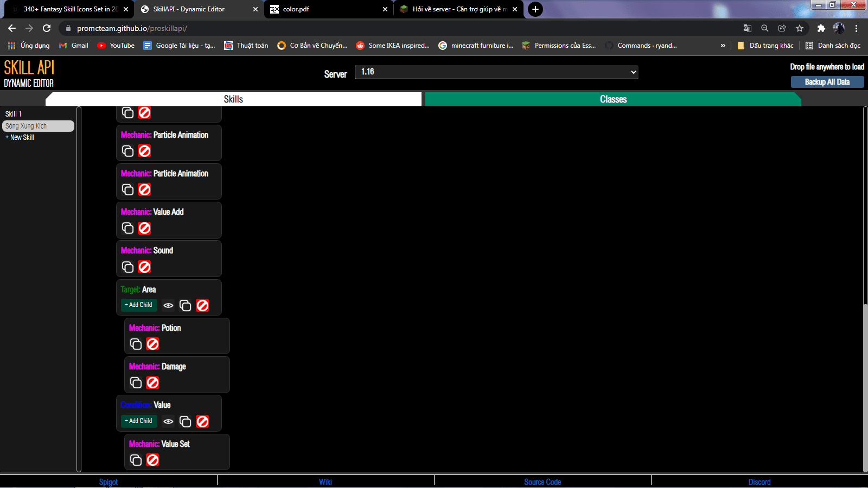
Task: Open the Danh sách đọc reading list
Action: [833, 46]
